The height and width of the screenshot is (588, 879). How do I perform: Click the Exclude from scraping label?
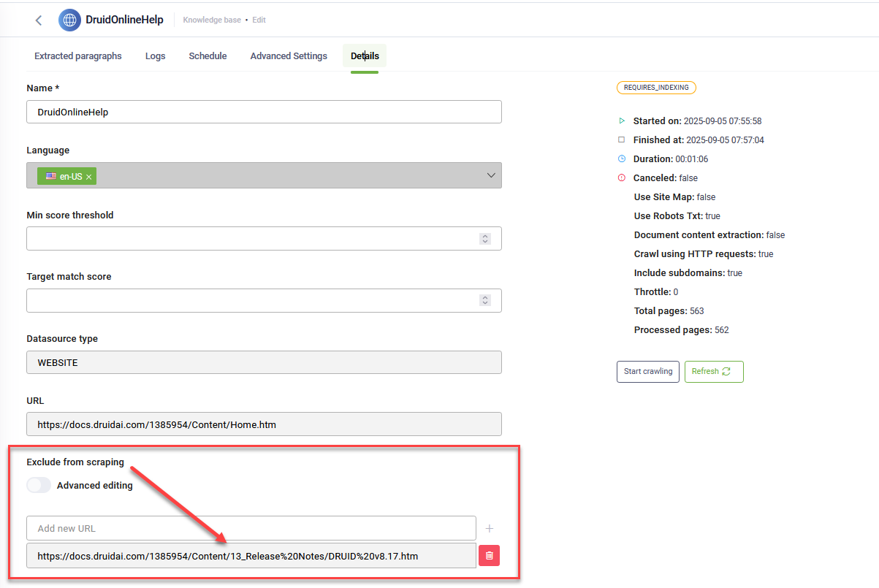tap(75, 462)
